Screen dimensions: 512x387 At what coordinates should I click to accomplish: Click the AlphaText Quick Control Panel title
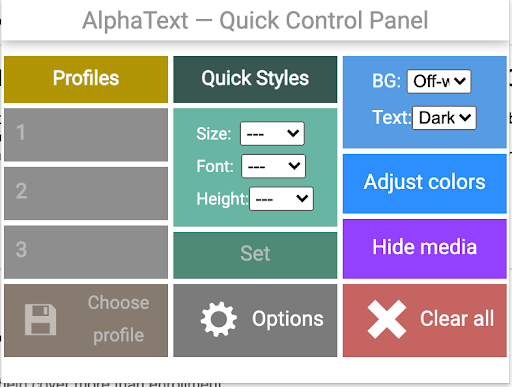(x=255, y=21)
